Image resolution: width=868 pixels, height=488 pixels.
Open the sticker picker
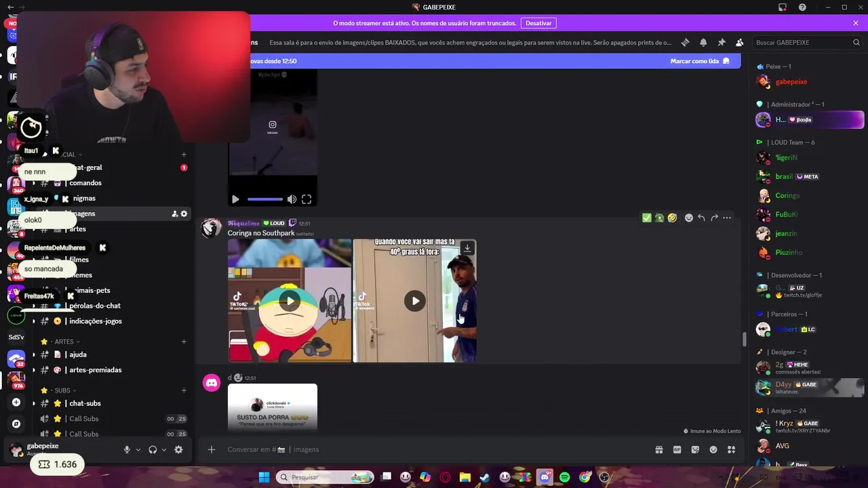point(695,449)
